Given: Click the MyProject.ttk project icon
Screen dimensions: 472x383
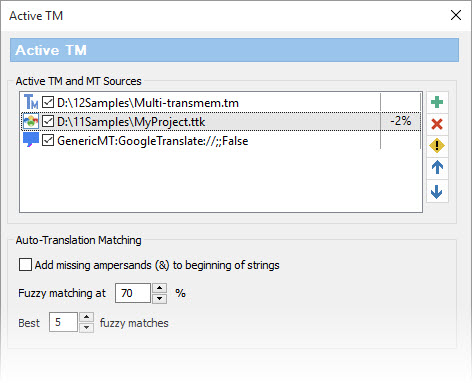Looking at the screenshot, I should [x=31, y=121].
